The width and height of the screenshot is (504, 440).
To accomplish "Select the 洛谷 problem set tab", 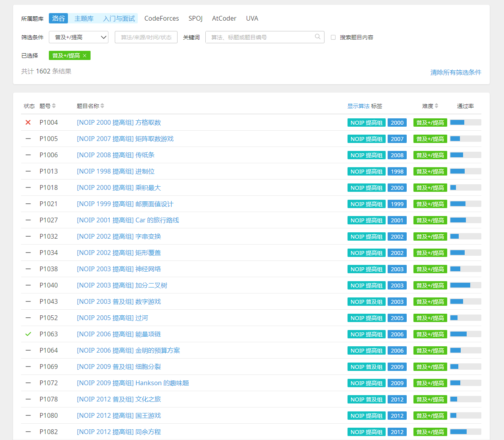I will [x=58, y=18].
